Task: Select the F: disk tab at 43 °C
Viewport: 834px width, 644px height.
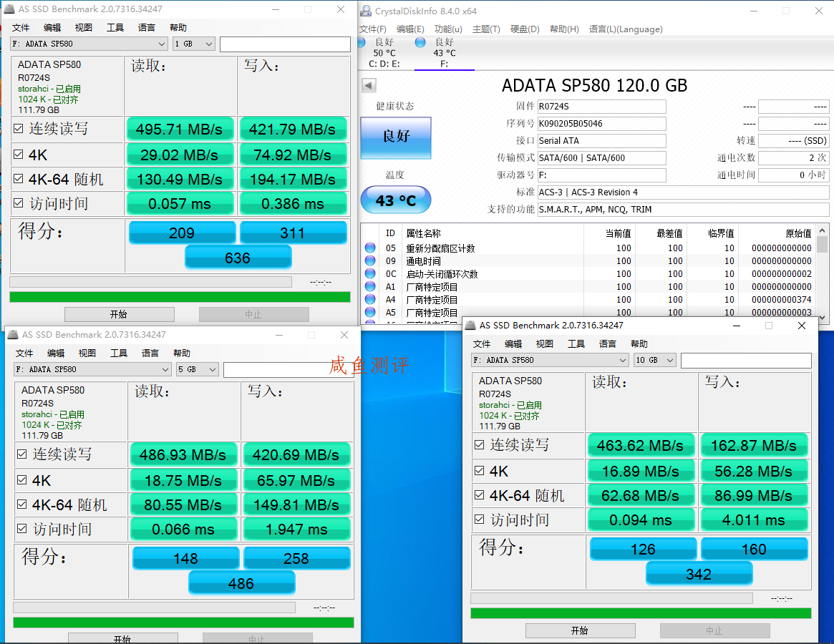Action: (x=444, y=53)
